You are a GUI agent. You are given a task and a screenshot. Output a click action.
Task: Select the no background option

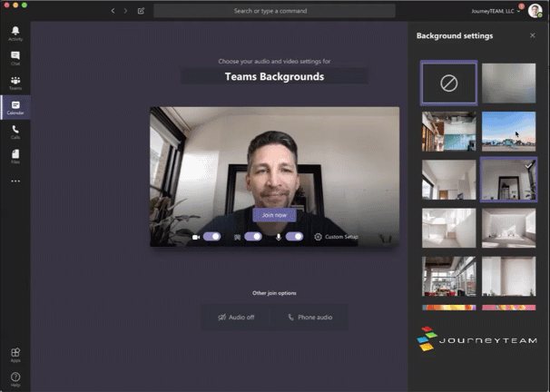point(448,83)
